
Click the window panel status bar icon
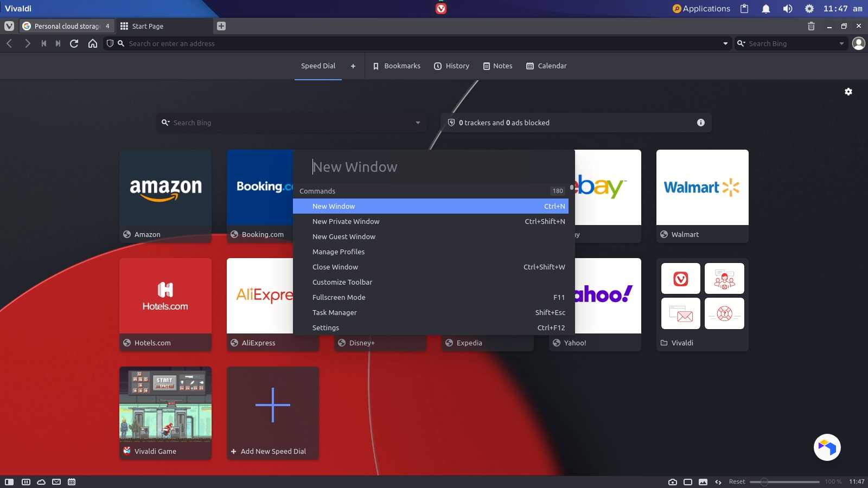click(x=688, y=482)
